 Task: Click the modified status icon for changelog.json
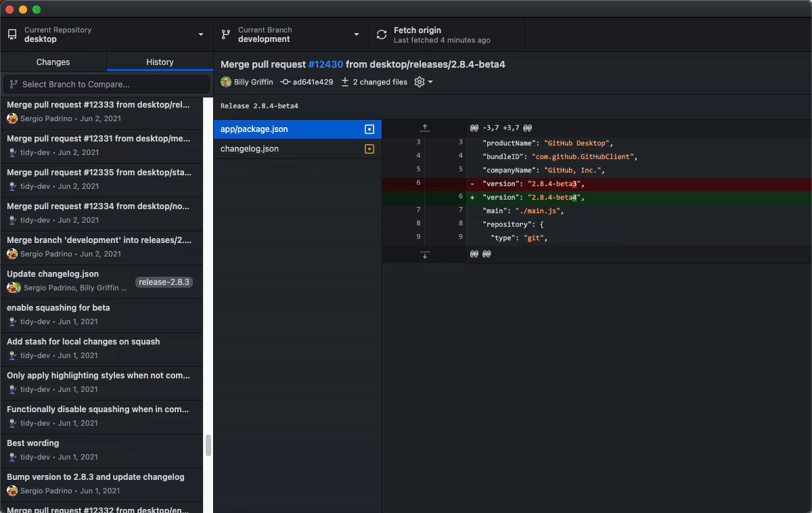pyautogui.click(x=369, y=149)
